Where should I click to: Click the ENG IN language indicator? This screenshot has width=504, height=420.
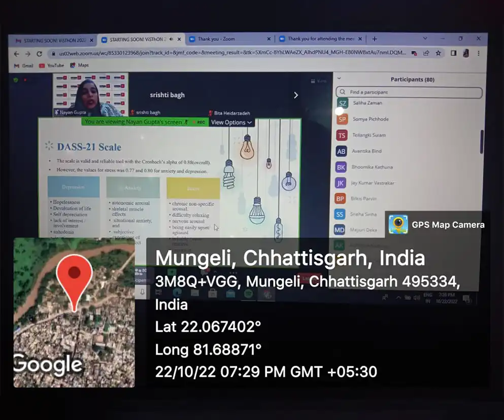tap(427, 298)
